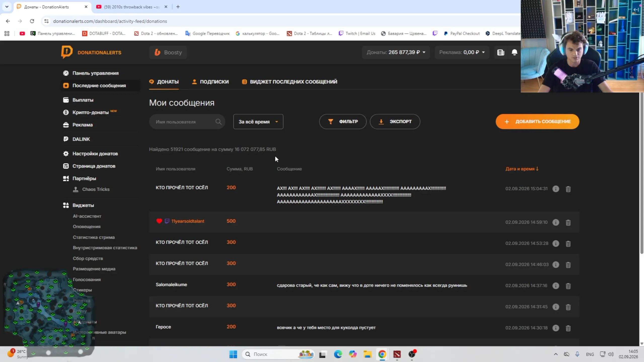
Task: Open DOTABUFF bookmark
Action: click(x=104, y=33)
